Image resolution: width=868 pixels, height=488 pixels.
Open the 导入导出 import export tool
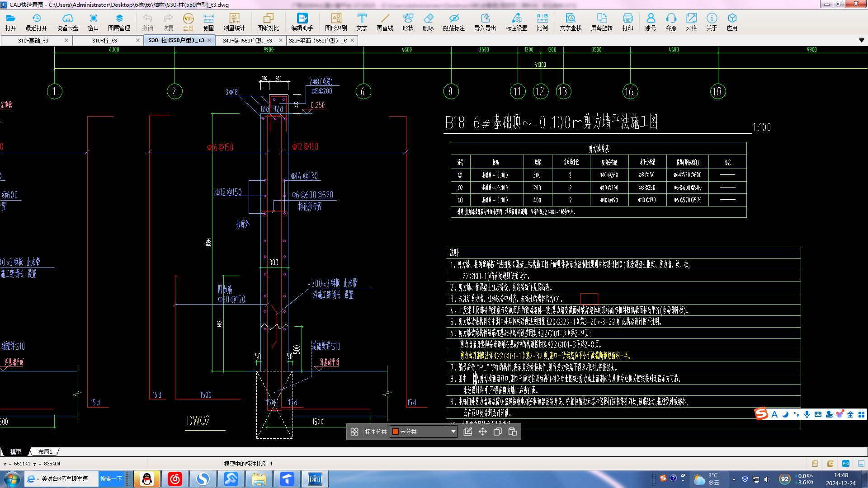pyautogui.click(x=485, y=22)
